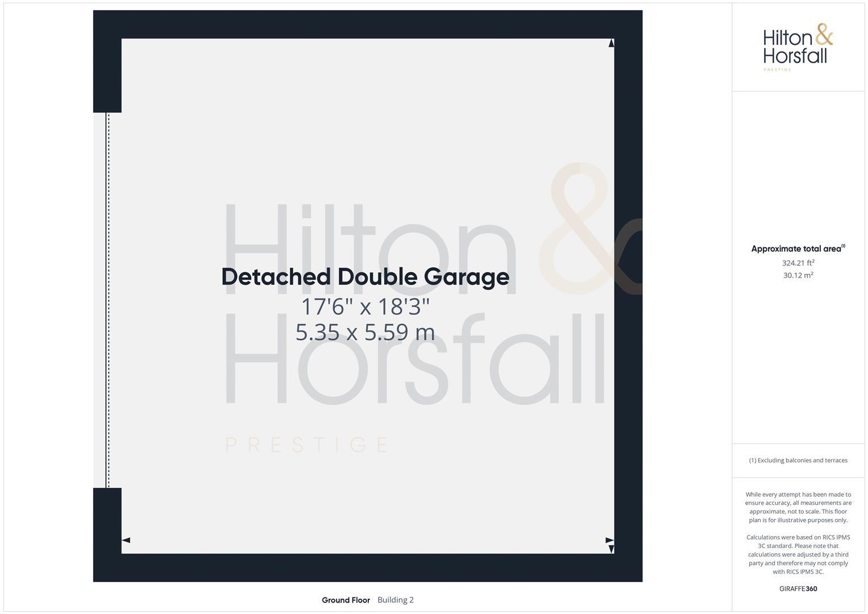Click the RICS IPMS 3C calculations note
The width and height of the screenshot is (868, 614).
click(798, 554)
